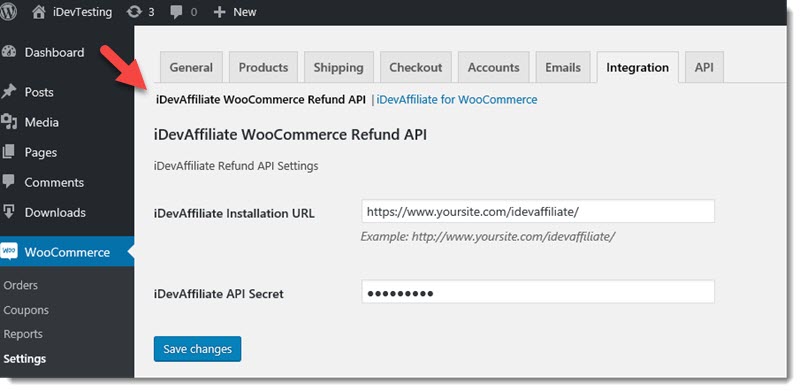Click the iDevAffiliate Installation URL field
Viewport: 800px width, 391px height.
click(538, 211)
